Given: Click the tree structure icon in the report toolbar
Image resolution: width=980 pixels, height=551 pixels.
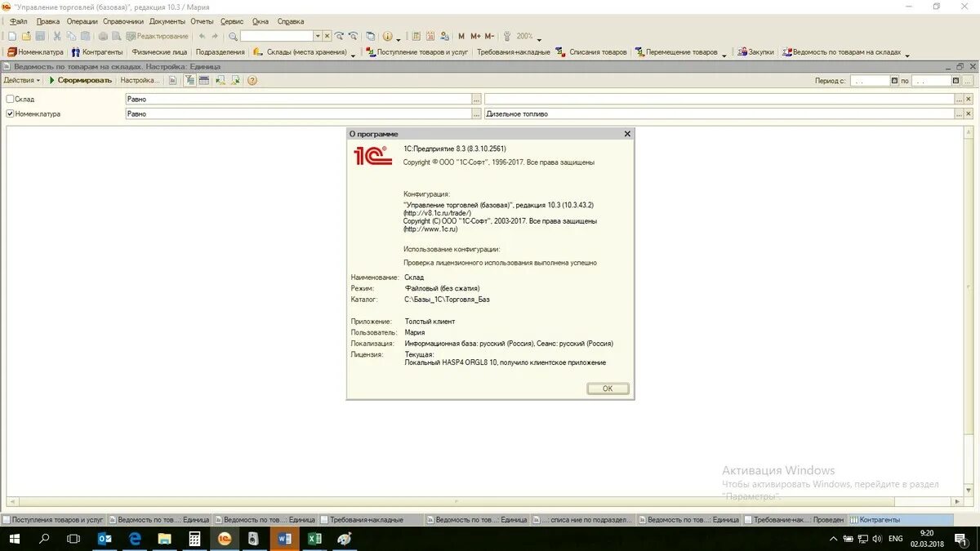Looking at the screenshot, I should (x=189, y=80).
